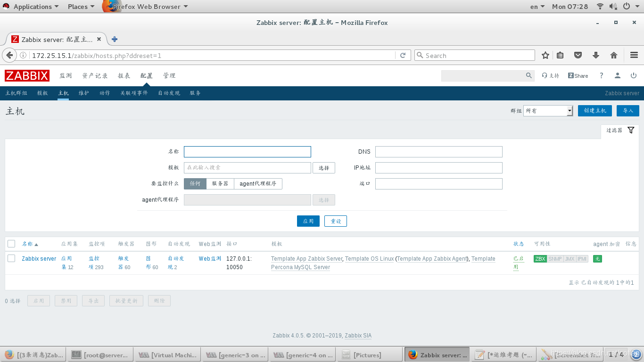Focus the DNS filter input field

[439, 152]
